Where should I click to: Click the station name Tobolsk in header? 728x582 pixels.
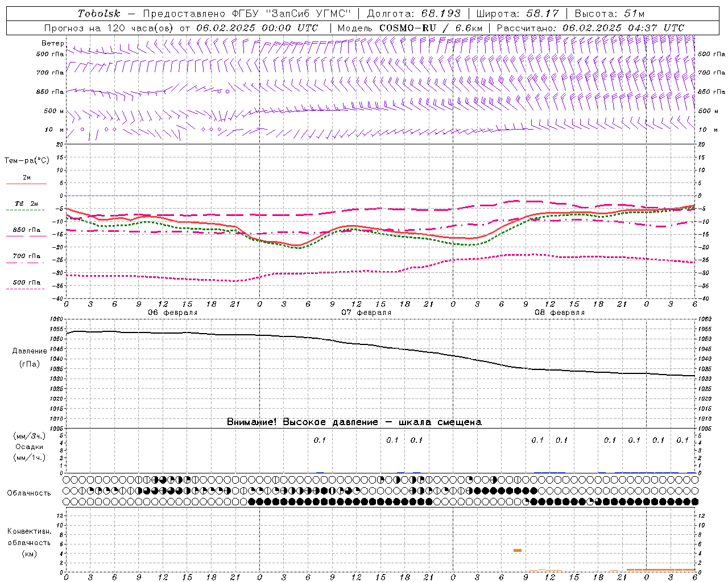(99, 14)
